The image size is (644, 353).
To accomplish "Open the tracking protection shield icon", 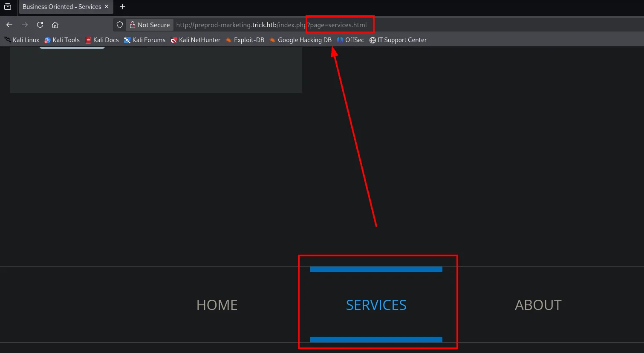I will coord(120,25).
